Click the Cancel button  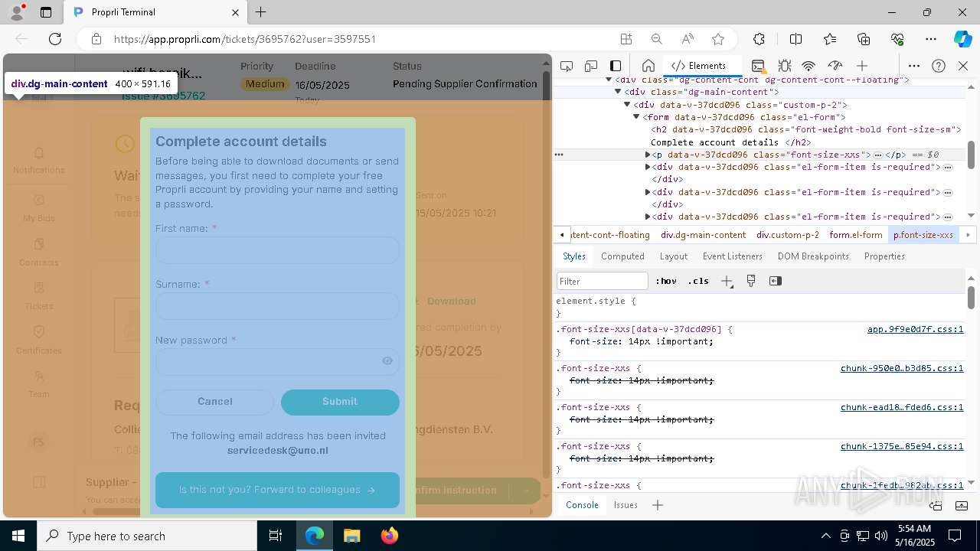pos(214,402)
